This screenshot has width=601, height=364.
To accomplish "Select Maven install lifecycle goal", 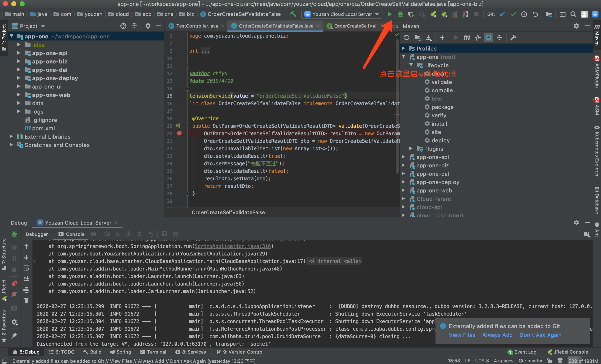I will pyautogui.click(x=439, y=124).
